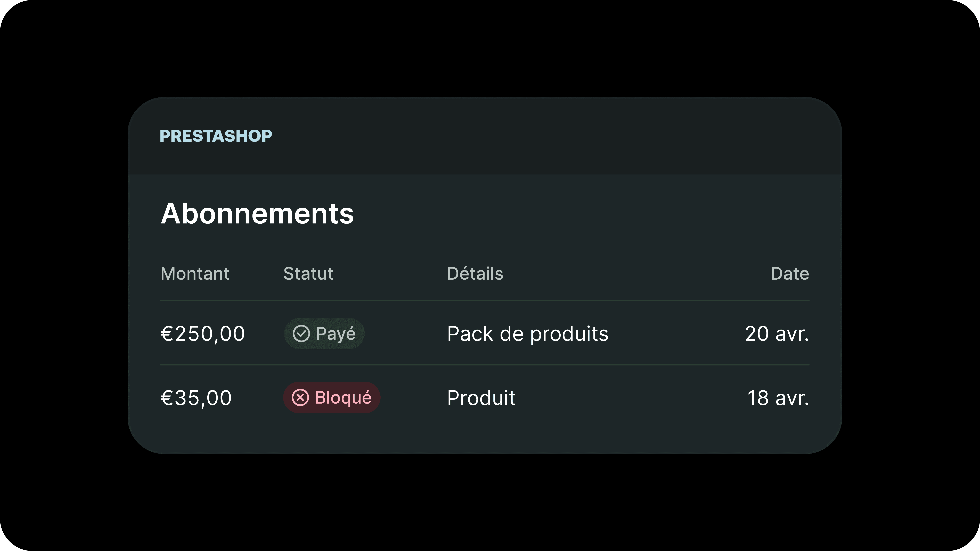Click the €35,00 amount
Screen dimensions: 980x551
pos(196,398)
